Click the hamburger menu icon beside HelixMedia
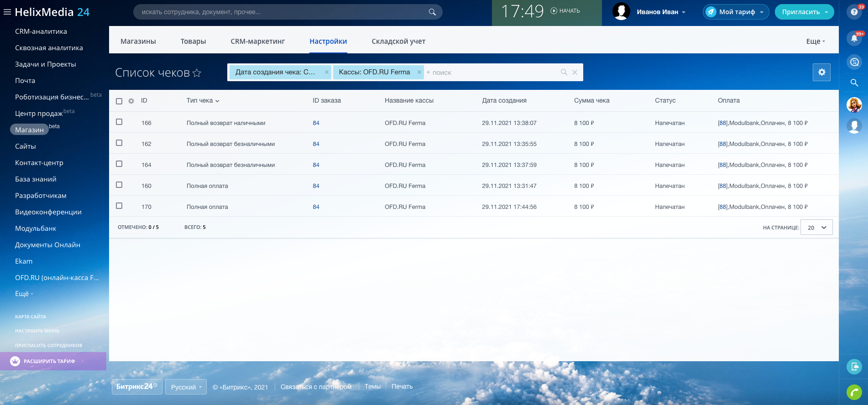This screenshot has height=405, width=868. tap(7, 12)
